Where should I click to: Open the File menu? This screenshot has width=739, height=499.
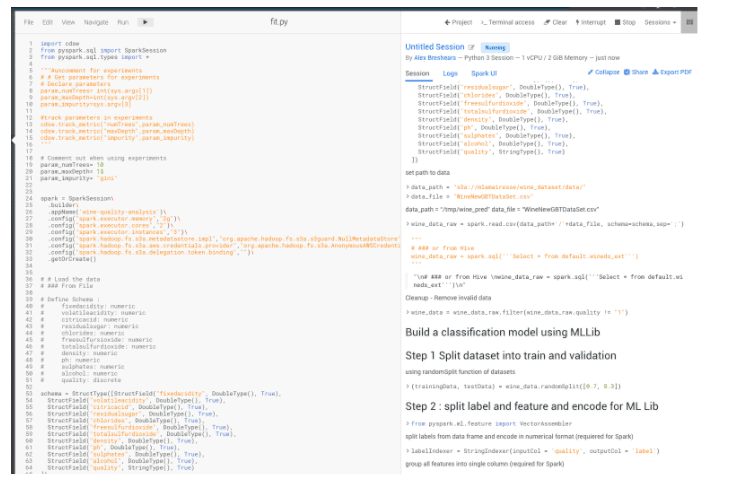point(28,21)
